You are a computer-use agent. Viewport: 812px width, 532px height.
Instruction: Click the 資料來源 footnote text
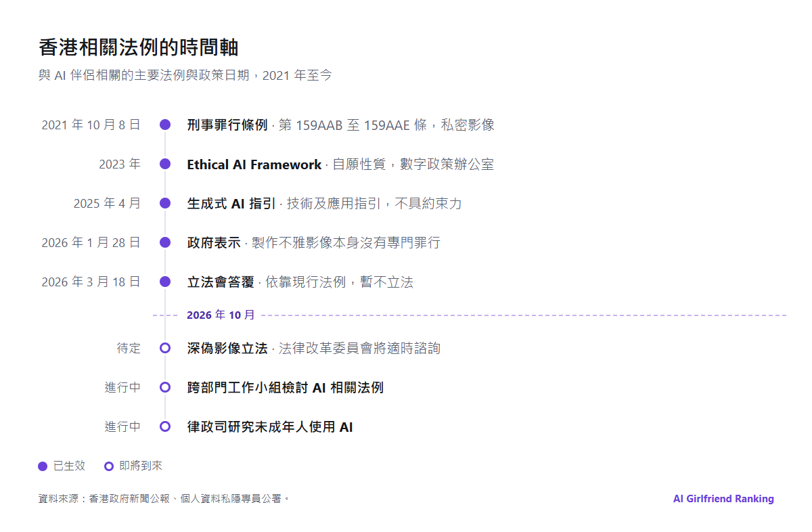point(164,499)
